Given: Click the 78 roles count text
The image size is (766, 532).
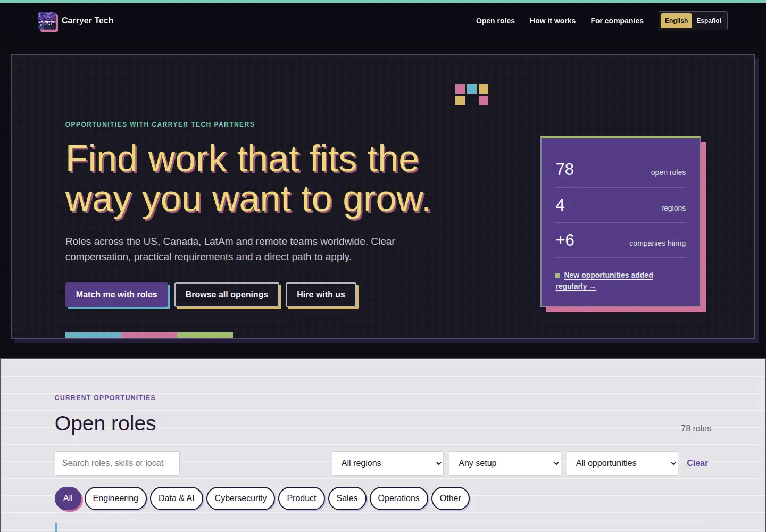Looking at the screenshot, I should click(x=696, y=429).
